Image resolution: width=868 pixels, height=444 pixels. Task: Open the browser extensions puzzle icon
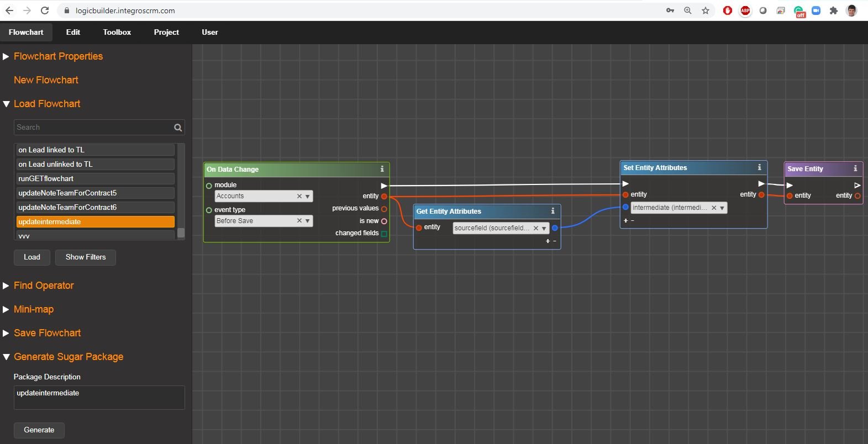(x=834, y=10)
